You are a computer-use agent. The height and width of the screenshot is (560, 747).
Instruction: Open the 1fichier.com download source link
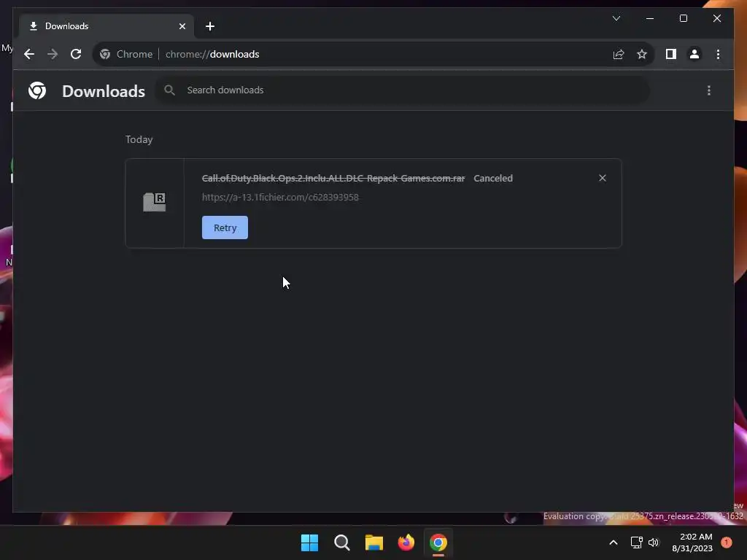[280, 197]
